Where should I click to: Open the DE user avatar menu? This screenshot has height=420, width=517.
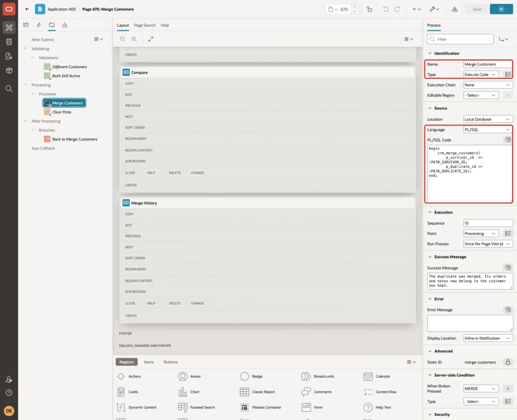coord(9,411)
